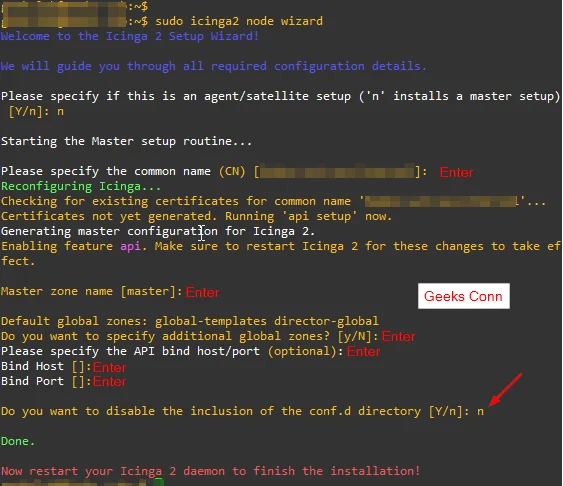Click the 'sudo icinga2 node wizard' command text
The width and height of the screenshot is (563, 486).
click(239, 21)
